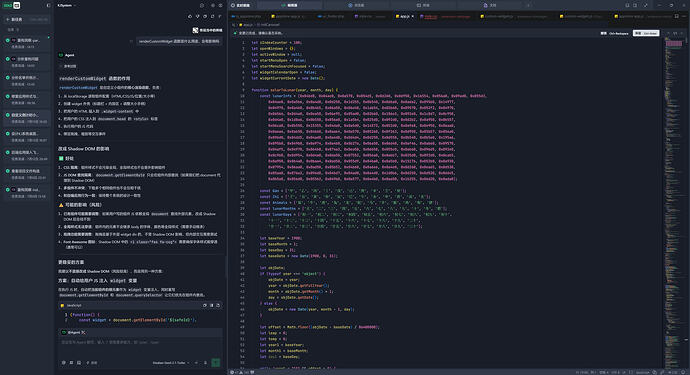Viewport: 690px width, 375px height.
Task: Switch to the 文档 documents tab
Action: pyautogui.click(x=490, y=5)
